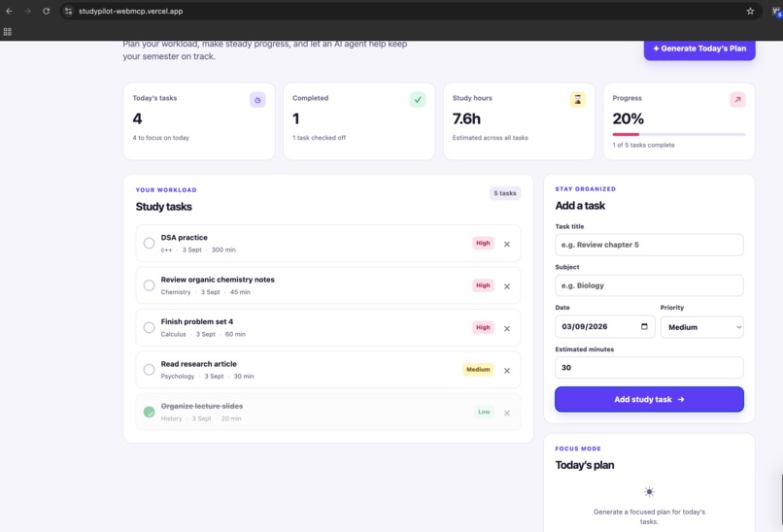The width and height of the screenshot is (783, 532).
Task: Click the Date field showing 03/09/2026
Action: 604,327
